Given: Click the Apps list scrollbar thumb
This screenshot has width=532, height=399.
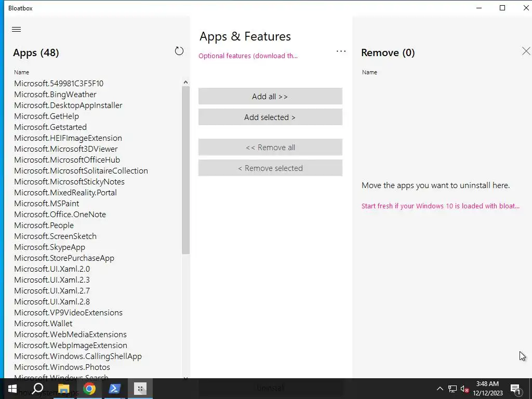Looking at the screenshot, I should coord(185,170).
